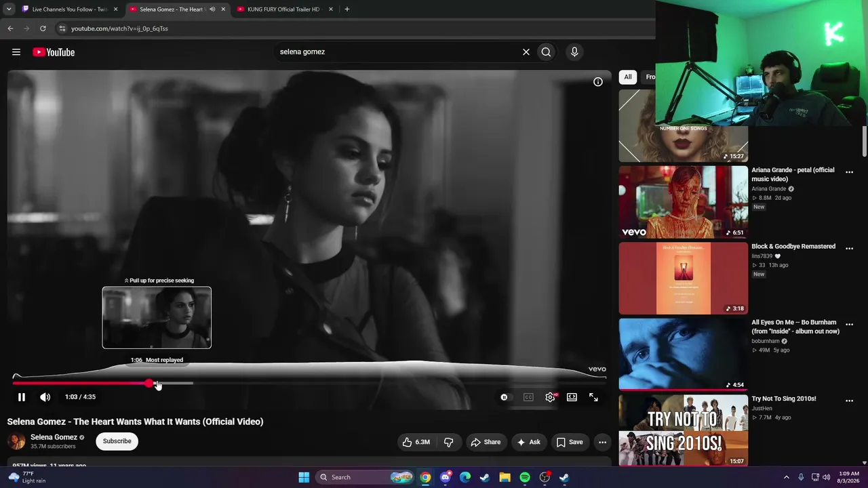This screenshot has width=868, height=488.
Task: Like the video with 6.3M likes
Action: (x=416, y=442)
